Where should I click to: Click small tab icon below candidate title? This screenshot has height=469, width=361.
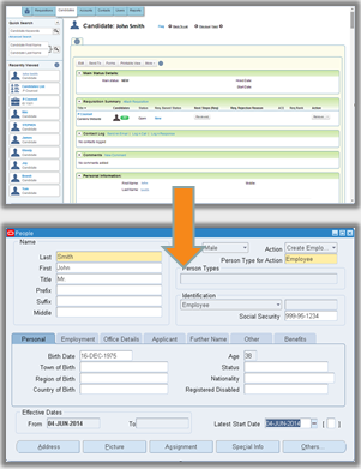coord(77,41)
